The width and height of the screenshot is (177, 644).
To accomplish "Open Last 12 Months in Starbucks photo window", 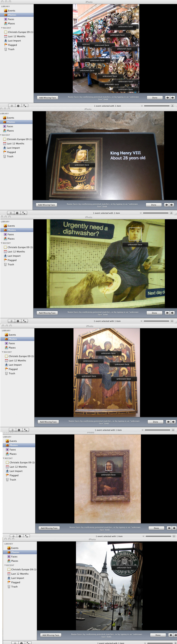I will (20, 574).
